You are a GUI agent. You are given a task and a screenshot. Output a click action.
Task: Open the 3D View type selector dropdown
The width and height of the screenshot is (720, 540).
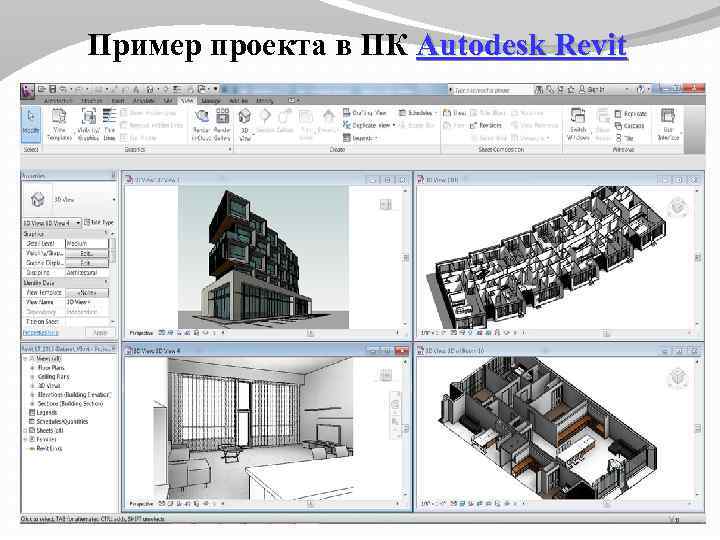point(113,200)
